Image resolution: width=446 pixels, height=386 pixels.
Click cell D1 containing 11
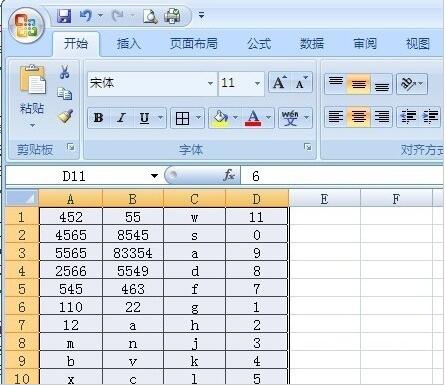pos(256,217)
